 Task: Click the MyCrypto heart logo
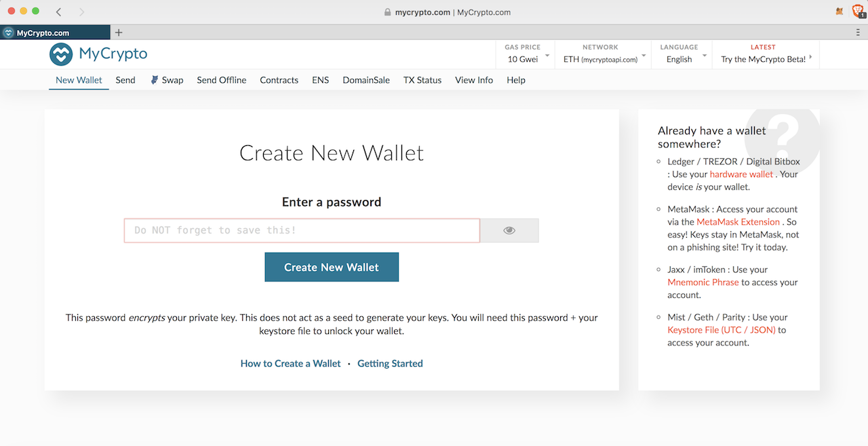tap(61, 54)
